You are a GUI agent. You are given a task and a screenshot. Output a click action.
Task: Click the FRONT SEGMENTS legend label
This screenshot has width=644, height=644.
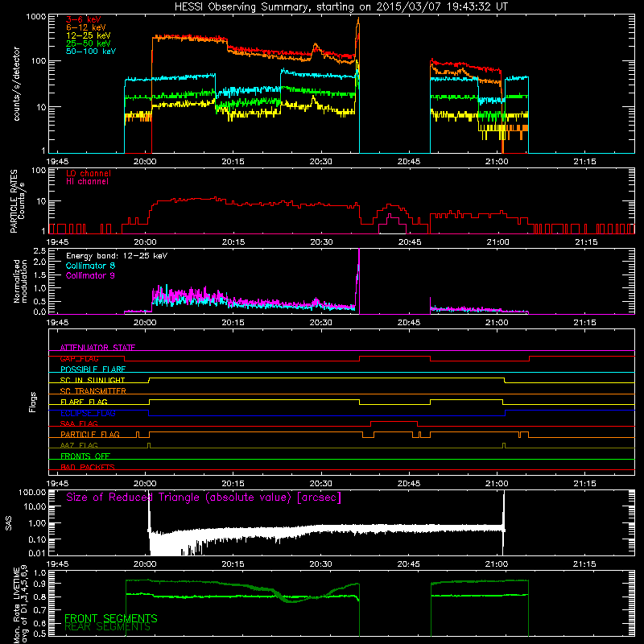click(x=111, y=618)
